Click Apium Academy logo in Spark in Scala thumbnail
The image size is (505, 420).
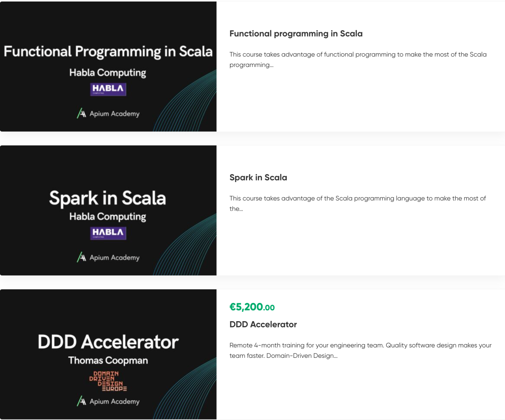tap(108, 257)
